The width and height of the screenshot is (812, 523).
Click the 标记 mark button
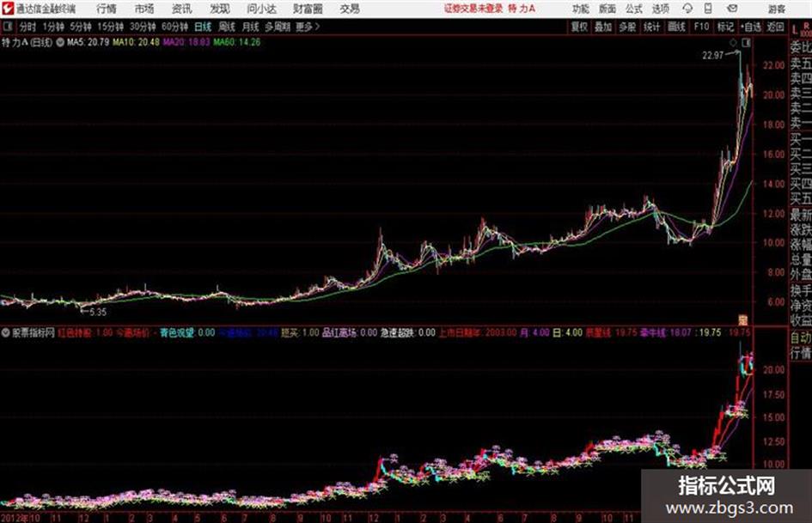coord(725,27)
